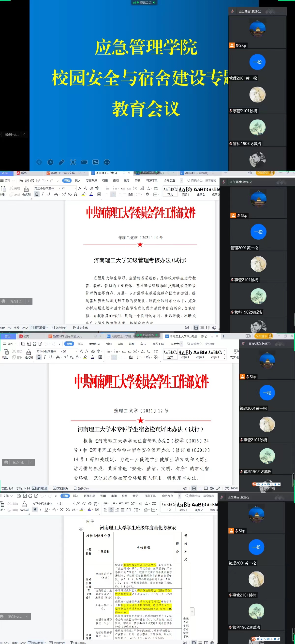This screenshot has width=295, height=644.
Task: Toggle 文档校对 in the 页面 1/4 status bar
Action: click(60, 488)
